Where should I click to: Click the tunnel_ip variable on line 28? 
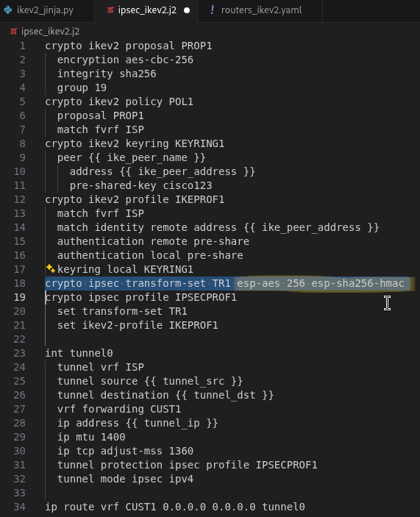tap(172, 423)
